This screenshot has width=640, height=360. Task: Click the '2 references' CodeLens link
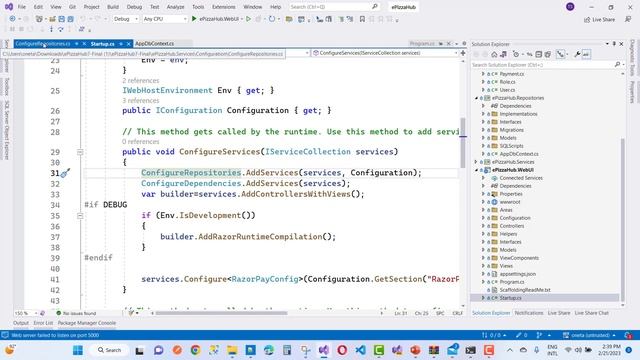tap(141, 80)
